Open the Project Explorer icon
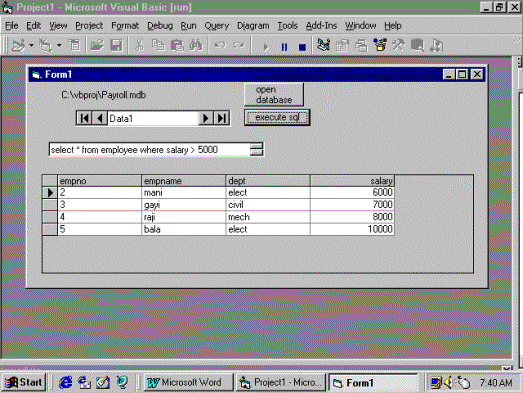This screenshot has width=523, height=393. [323, 45]
